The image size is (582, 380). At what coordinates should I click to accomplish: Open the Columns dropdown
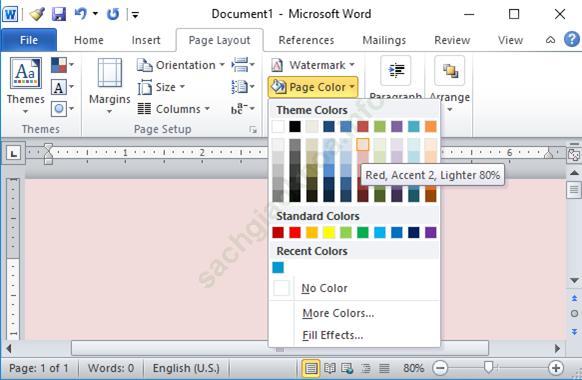pyautogui.click(x=173, y=109)
